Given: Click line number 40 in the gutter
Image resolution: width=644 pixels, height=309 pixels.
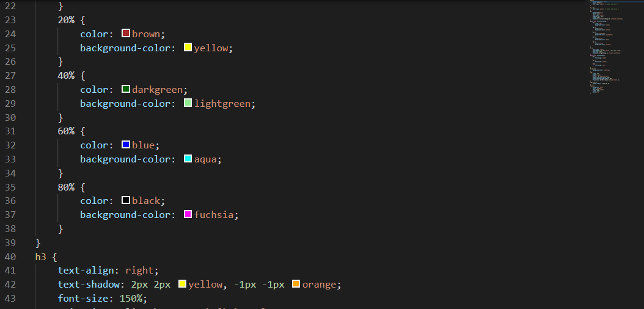Looking at the screenshot, I should [10, 257].
